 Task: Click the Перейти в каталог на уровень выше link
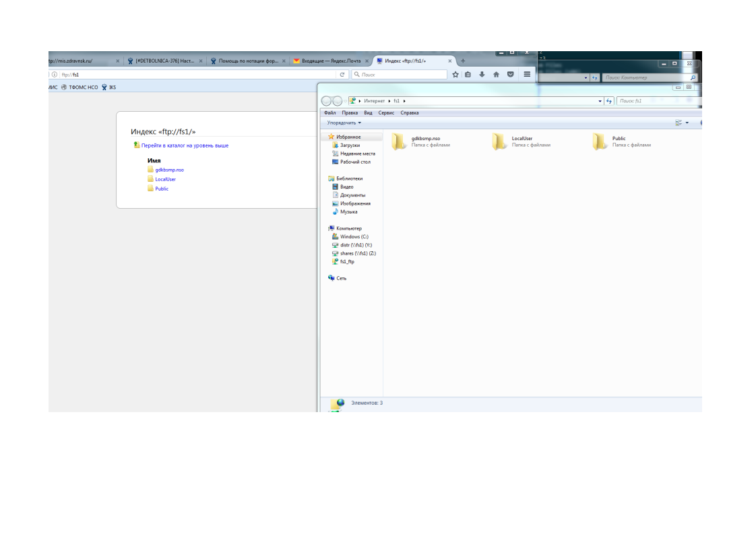[185, 145]
